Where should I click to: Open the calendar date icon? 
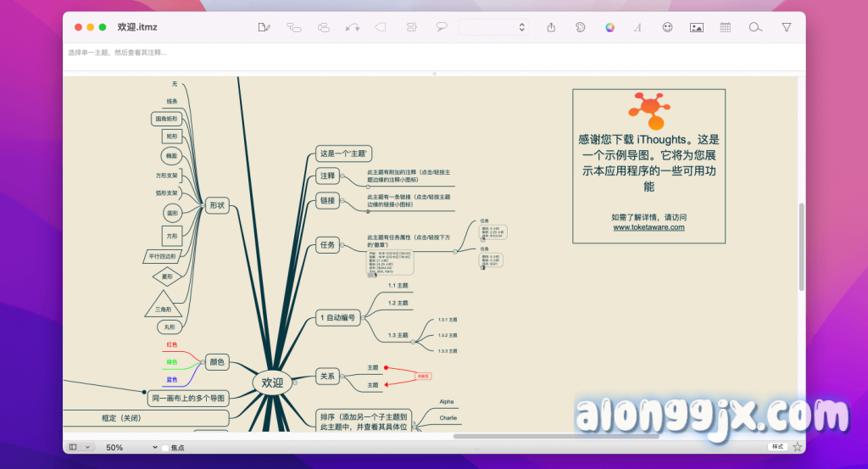(x=726, y=27)
